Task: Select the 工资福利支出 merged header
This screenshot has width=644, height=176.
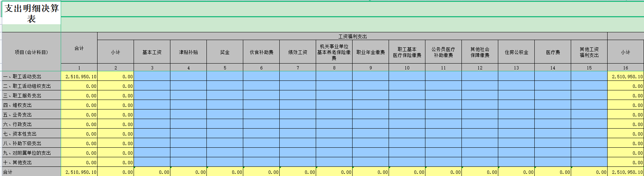Action: coord(352,36)
